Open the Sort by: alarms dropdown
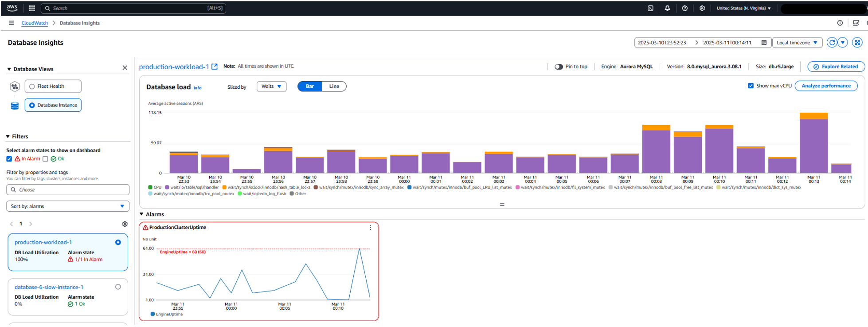 68,206
